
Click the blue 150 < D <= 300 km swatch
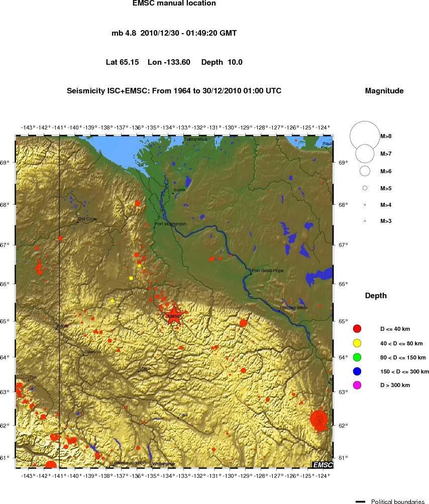pos(357,371)
